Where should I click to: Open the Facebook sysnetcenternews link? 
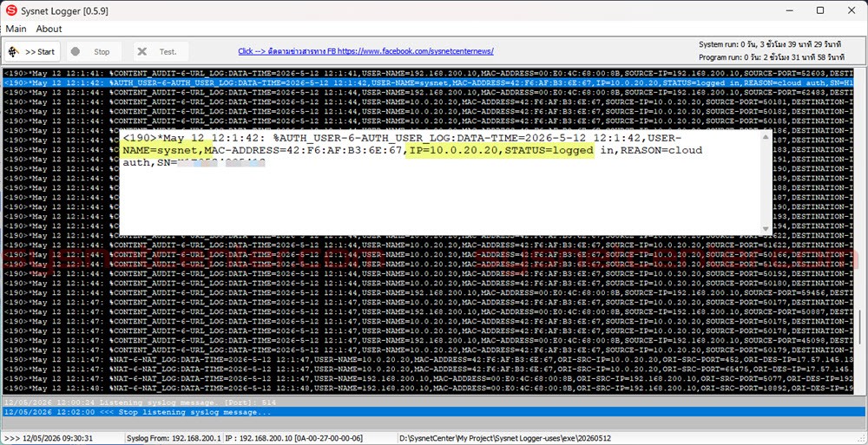(366, 51)
